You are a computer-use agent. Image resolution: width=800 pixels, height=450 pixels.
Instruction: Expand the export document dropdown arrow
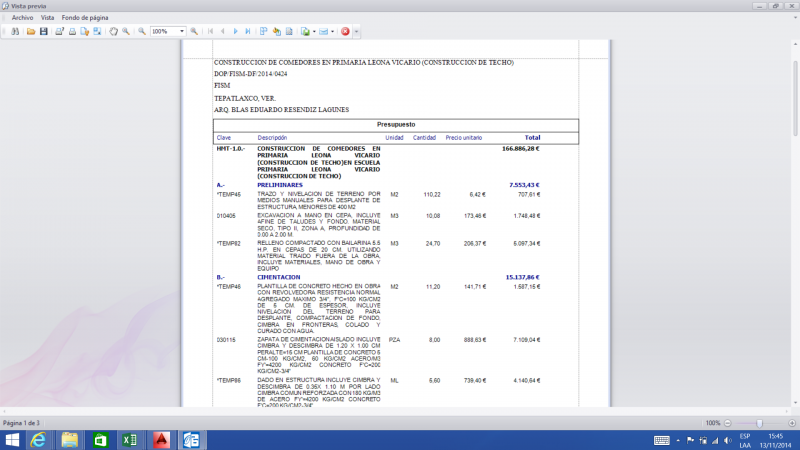(x=315, y=31)
